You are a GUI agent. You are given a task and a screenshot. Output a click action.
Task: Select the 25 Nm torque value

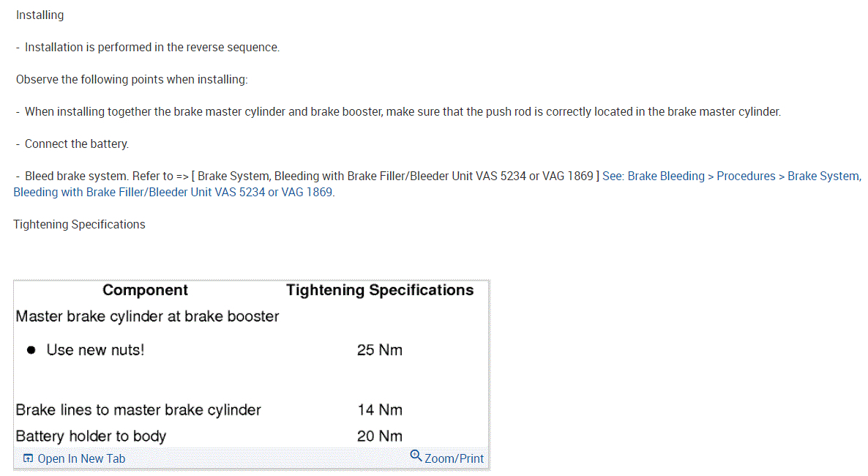pyautogui.click(x=379, y=350)
